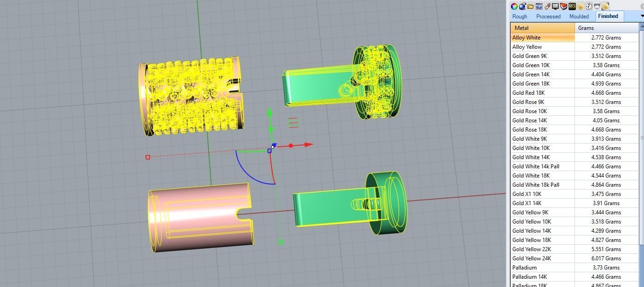The image size is (644, 287).
Task: Click the 5.551 Grams value cell
Action: (607, 249)
